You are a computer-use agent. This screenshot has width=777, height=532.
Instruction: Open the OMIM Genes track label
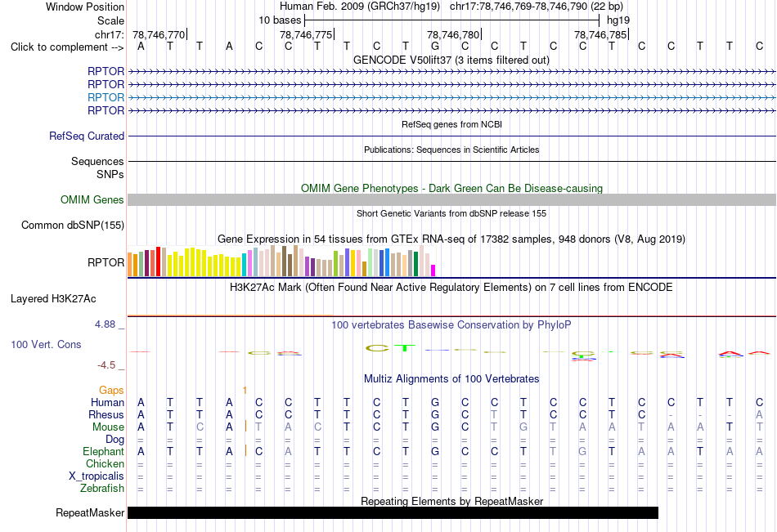[92, 199]
